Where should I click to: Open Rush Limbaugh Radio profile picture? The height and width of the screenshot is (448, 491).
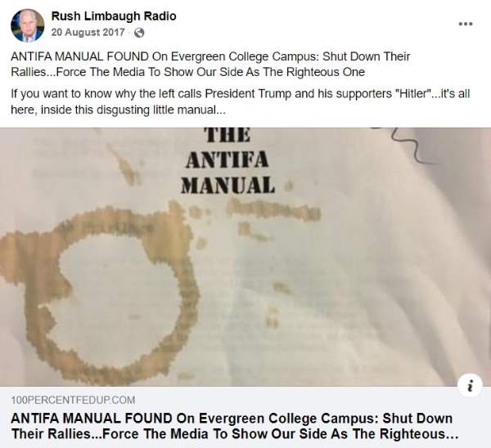[28, 25]
